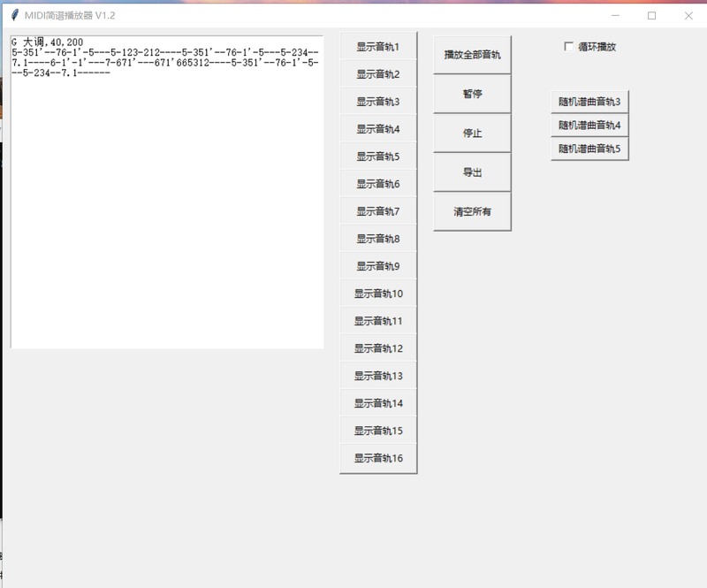This screenshot has height=588, width=707.
Task: Show track 15 using 显示音轨15
Action: 378,431
